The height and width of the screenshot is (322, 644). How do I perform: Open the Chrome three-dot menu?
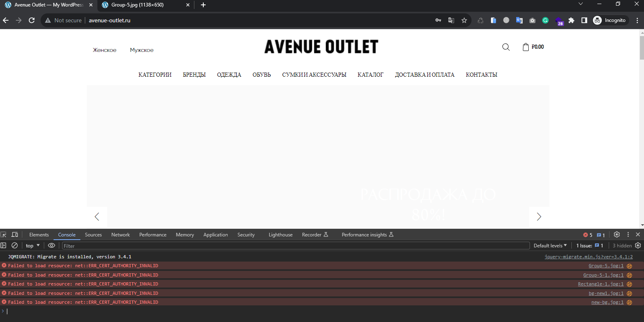click(637, 20)
